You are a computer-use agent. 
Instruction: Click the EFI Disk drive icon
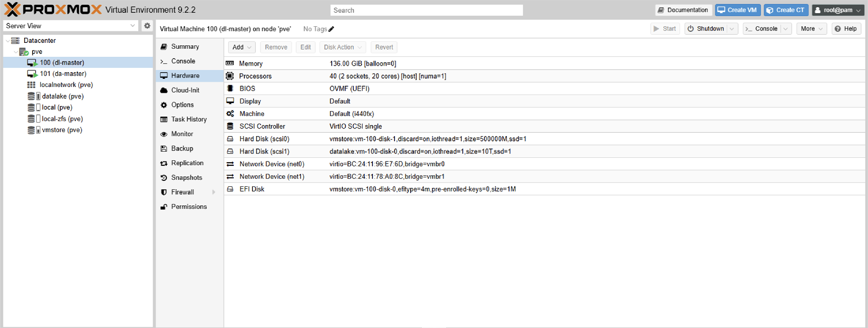click(230, 189)
